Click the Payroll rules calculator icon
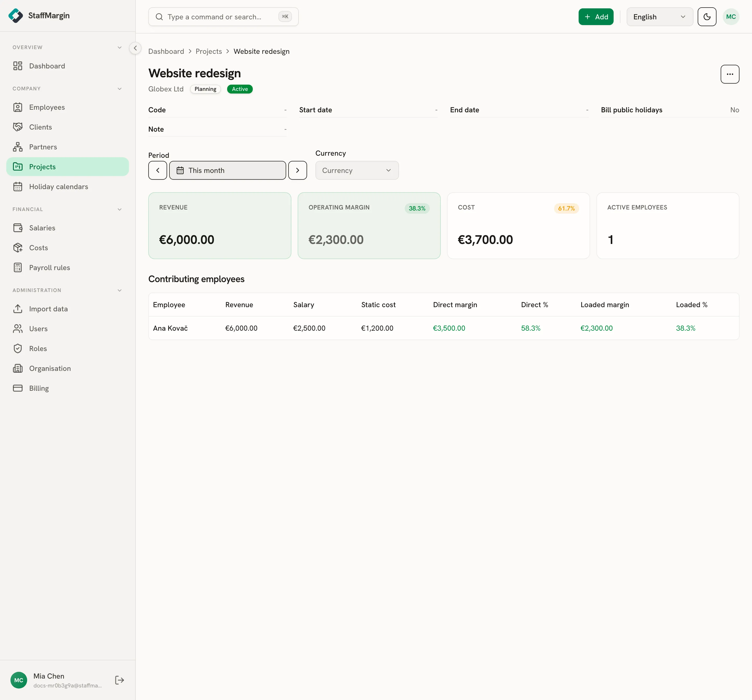752x700 pixels. pyautogui.click(x=18, y=267)
